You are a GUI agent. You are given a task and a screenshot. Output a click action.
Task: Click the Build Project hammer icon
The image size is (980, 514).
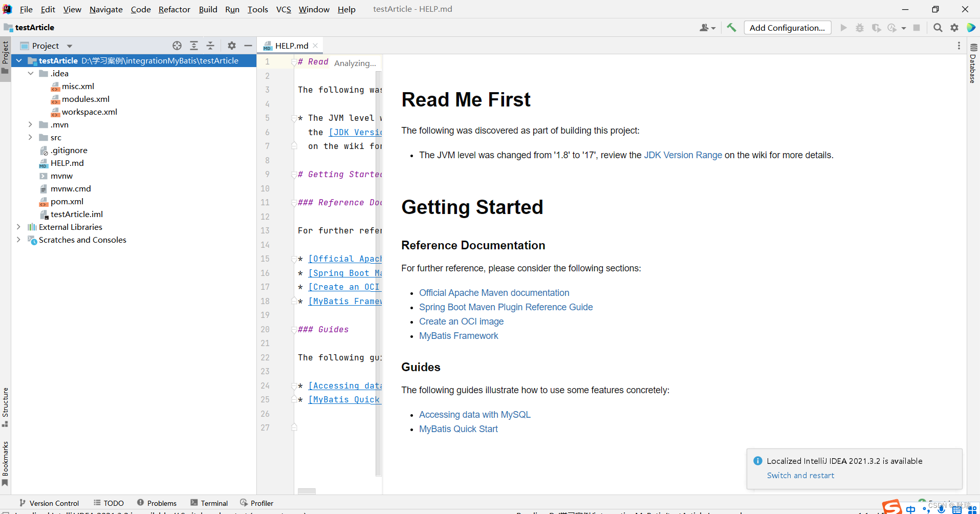(x=731, y=28)
